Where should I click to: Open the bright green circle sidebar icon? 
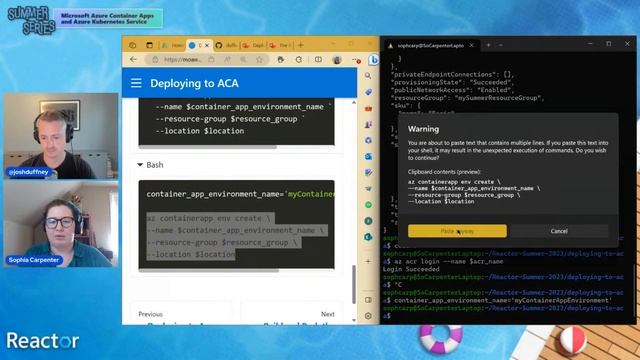point(368,205)
